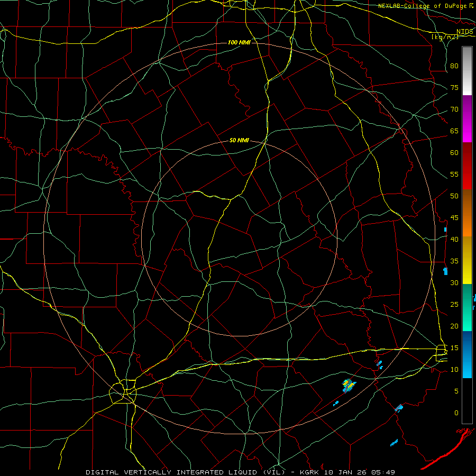Pick the purple-magenta segment of the VIL scale
Viewport: 476px width, 476px height.
point(467,118)
